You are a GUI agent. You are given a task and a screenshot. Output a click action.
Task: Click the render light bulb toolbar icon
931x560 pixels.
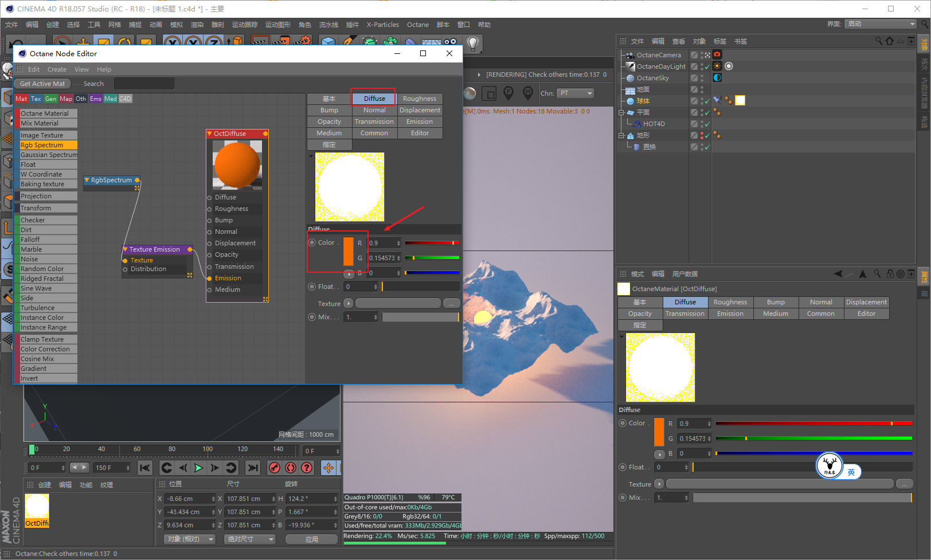(473, 43)
